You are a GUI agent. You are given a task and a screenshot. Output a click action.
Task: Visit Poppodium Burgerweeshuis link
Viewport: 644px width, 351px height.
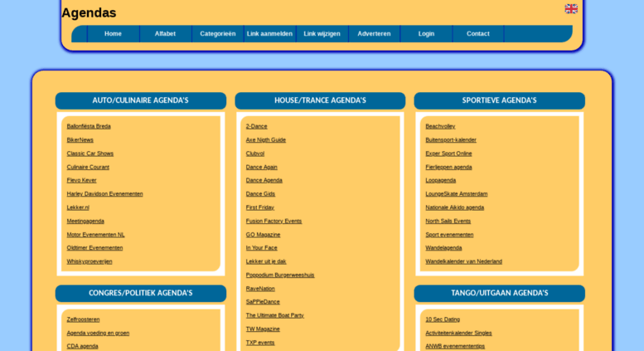point(280,275)
